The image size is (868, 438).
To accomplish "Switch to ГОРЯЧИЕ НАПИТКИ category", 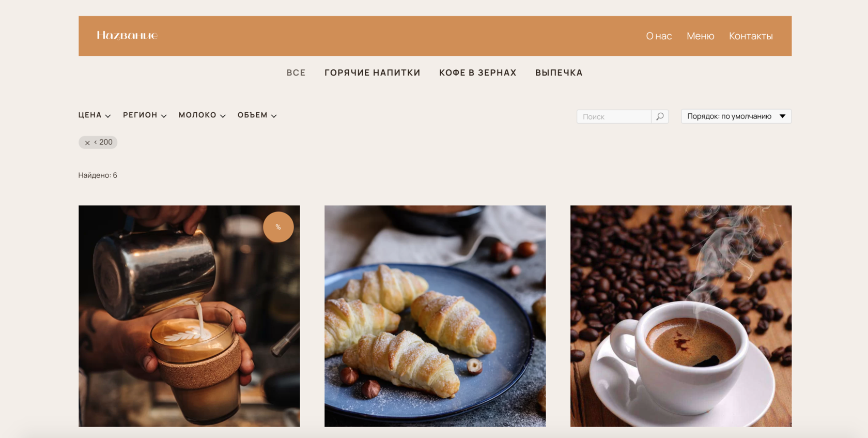I will (373, 73).
